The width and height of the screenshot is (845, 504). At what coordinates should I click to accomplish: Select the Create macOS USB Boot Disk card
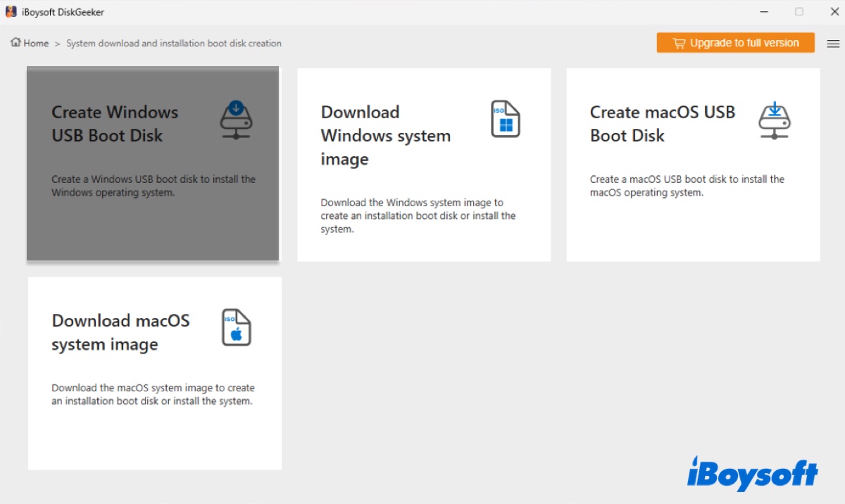pos(693,163)
